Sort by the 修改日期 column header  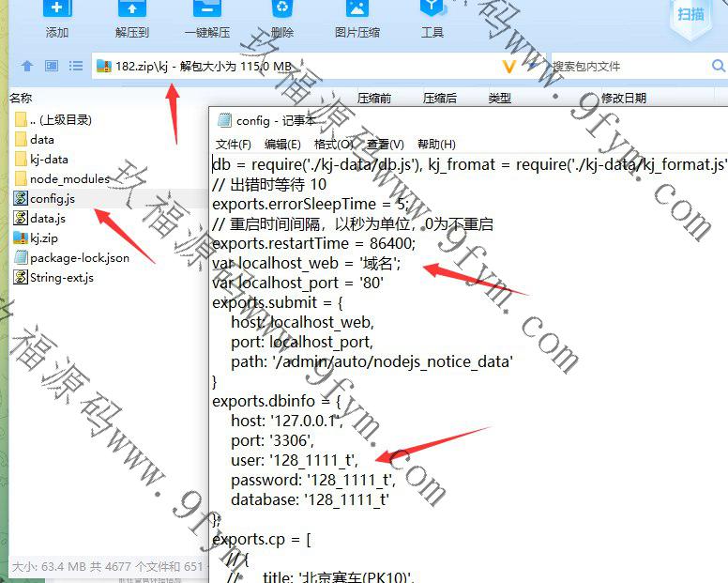pyautogui.click(x=623, y=98)
